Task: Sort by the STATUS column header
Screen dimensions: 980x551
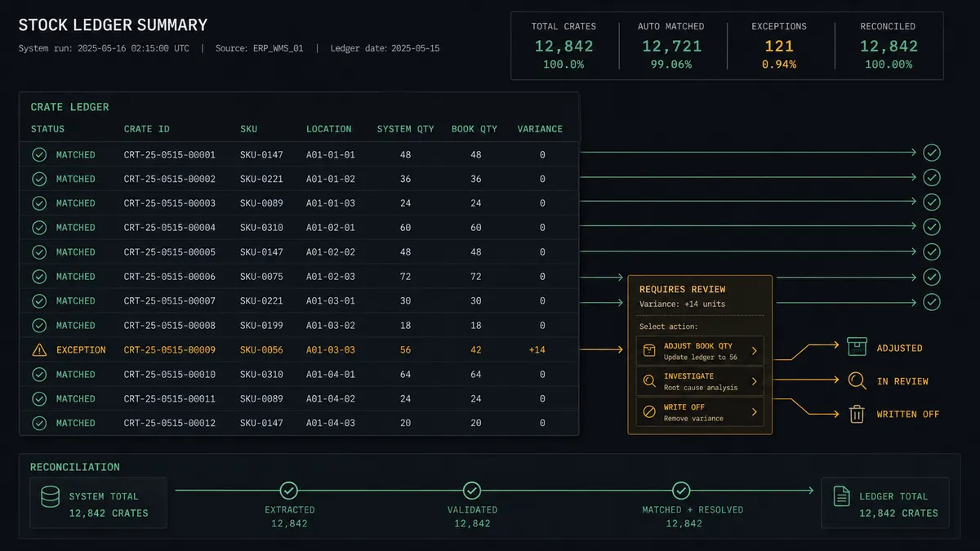Action: coord(47,129)
